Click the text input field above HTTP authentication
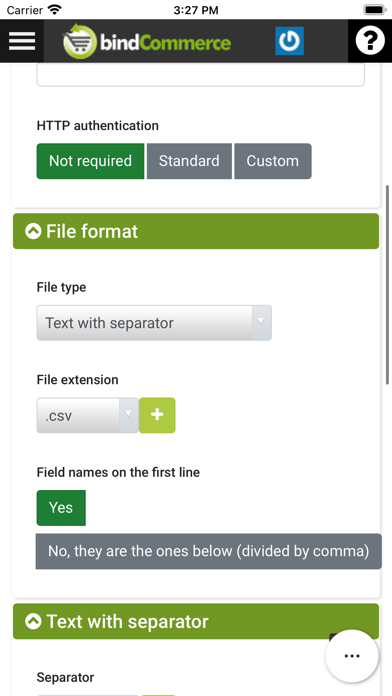This screenshot has width=392, height=696. tap(201, 75)
